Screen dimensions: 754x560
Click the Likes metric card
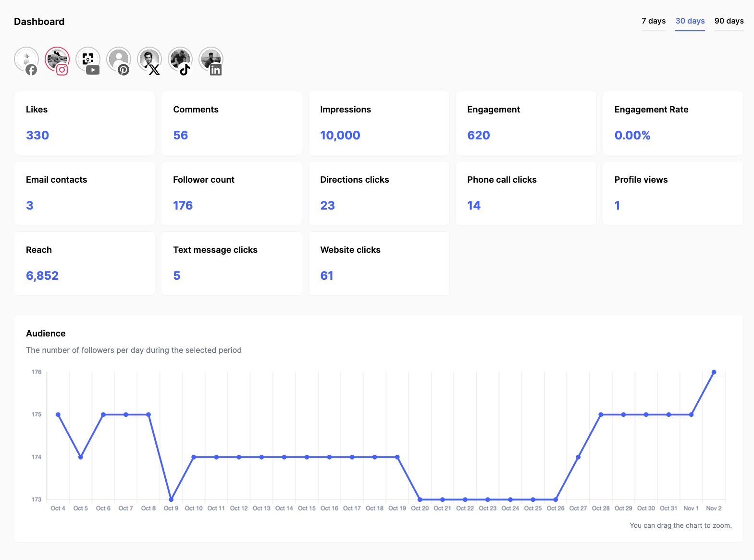[85, 123]
